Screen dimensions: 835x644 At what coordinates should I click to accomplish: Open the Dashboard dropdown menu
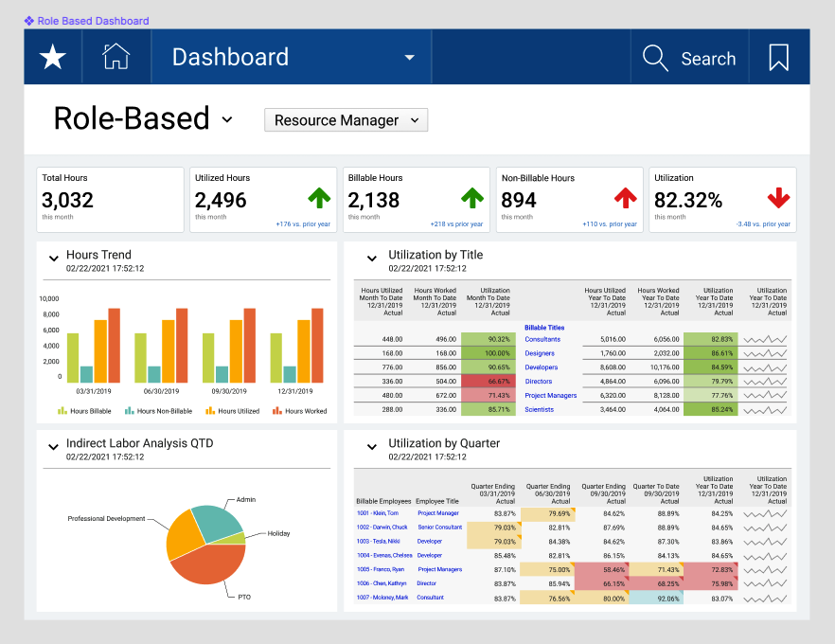click(x=408, y=57)
